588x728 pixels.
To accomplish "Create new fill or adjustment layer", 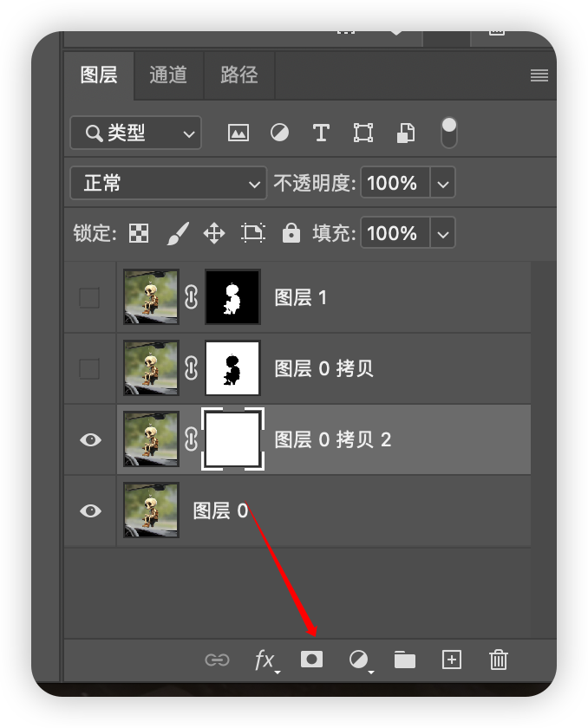I will tap(360, 660).
